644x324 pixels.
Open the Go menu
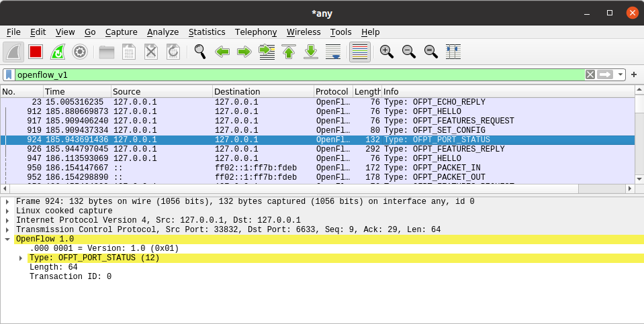click(x=90, y=32)
